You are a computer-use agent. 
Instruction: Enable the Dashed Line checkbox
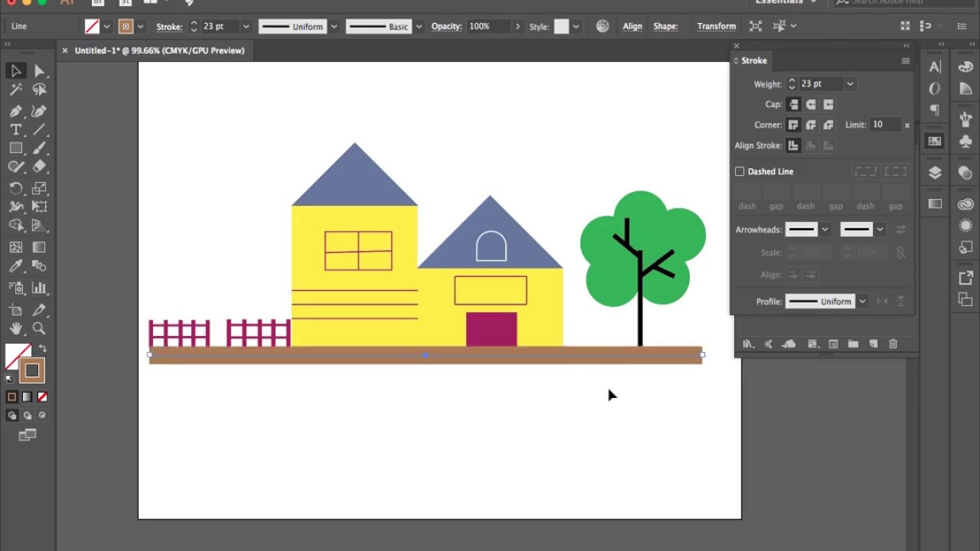click(x=740, y=171)
